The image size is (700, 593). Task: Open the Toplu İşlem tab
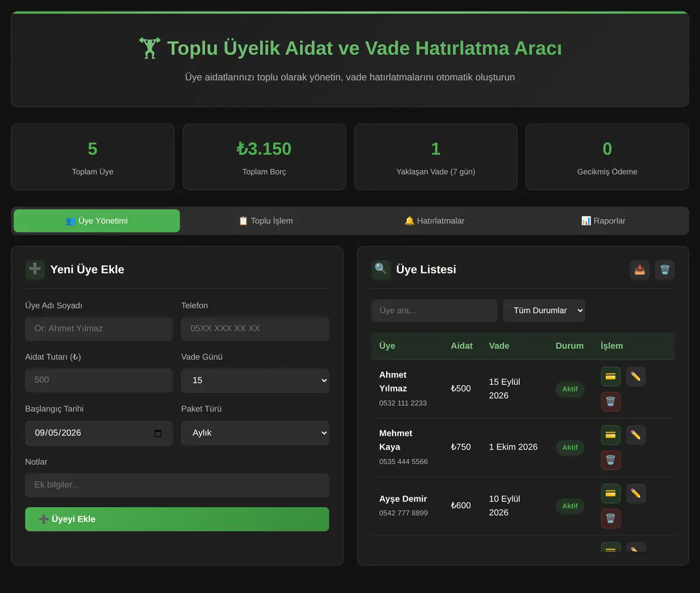pyautogui.click(x=266, y=221)
